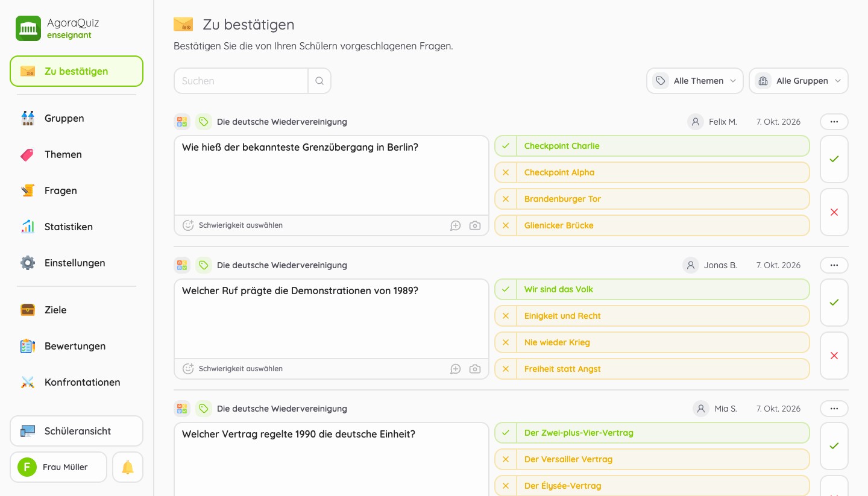Focus the Suchen search field
Screen dimensions: 868x496
click(x=241, y=81)
